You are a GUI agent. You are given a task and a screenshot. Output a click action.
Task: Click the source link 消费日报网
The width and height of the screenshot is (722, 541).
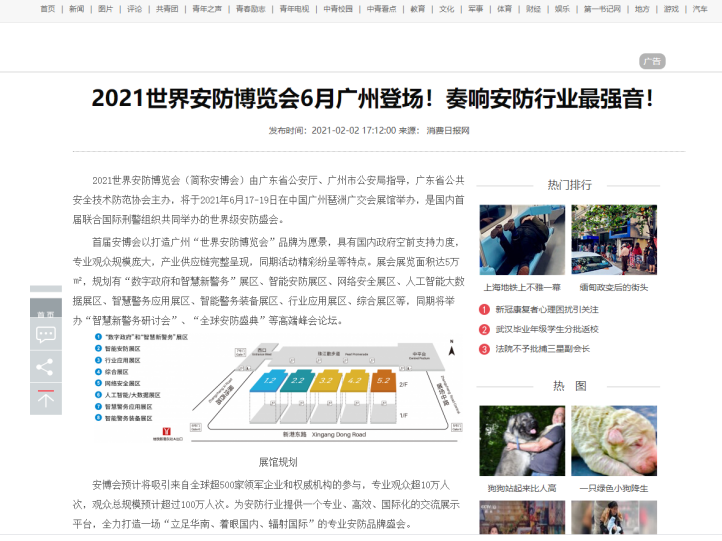coord(448,130)
